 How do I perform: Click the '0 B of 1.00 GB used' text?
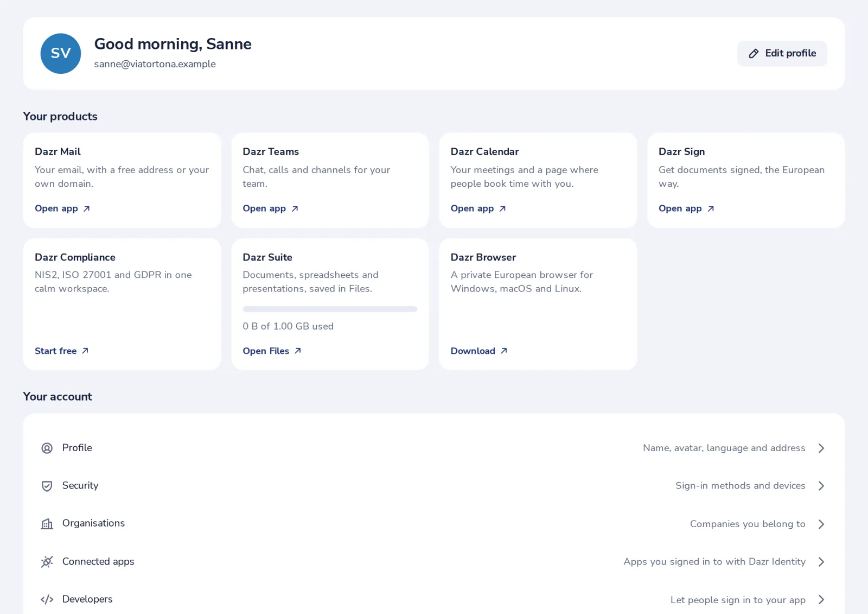288,326
